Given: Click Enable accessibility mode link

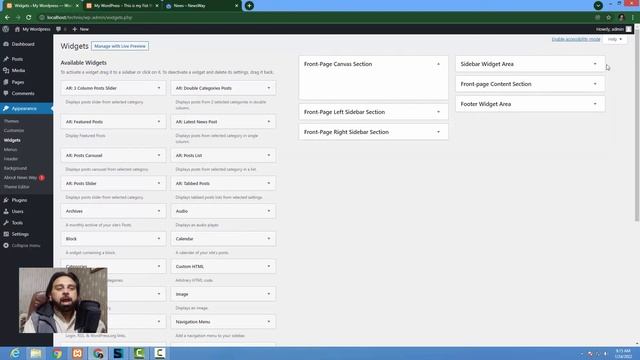Looking at the screenshot, I should 576,39.
